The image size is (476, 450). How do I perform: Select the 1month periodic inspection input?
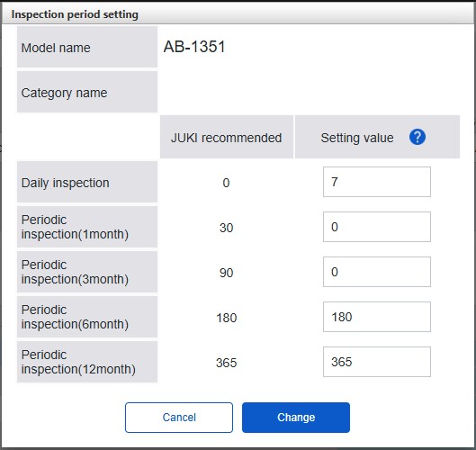click(x=377, y=227)
